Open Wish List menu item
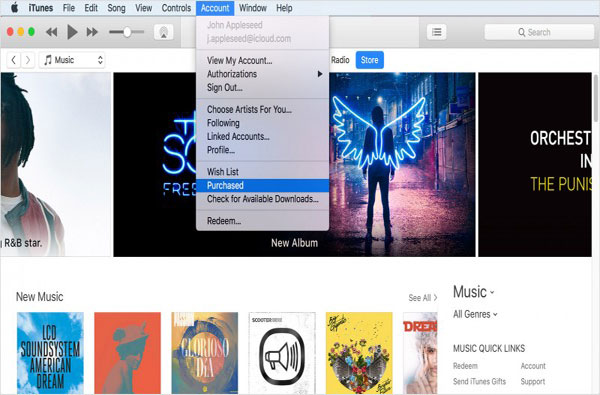 click(x=262, y=172)
